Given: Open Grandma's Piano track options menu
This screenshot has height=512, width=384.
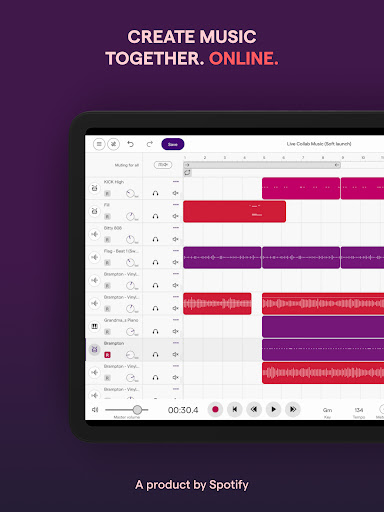Looking at the screenshot, I should click(x=176, y=320).
